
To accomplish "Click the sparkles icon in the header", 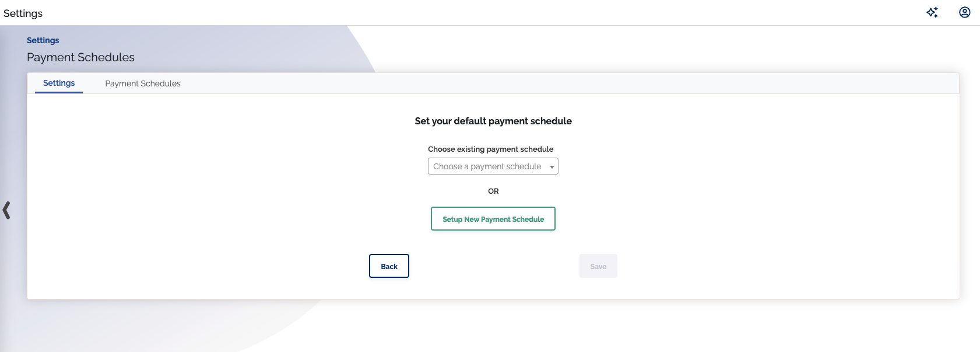I will click(x=932, y=12).
